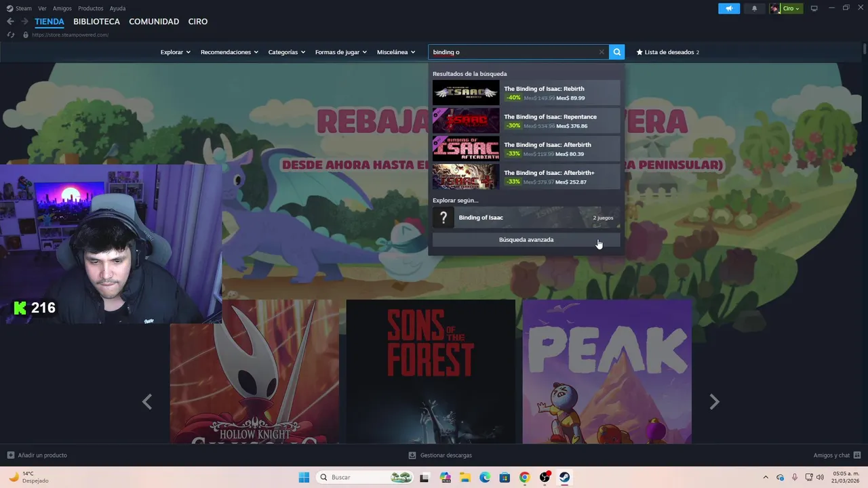Image resolution: width=868 pixels, height=488 pixels.
Task: Open Task View in the taskbar
Action: coord(425,477)
